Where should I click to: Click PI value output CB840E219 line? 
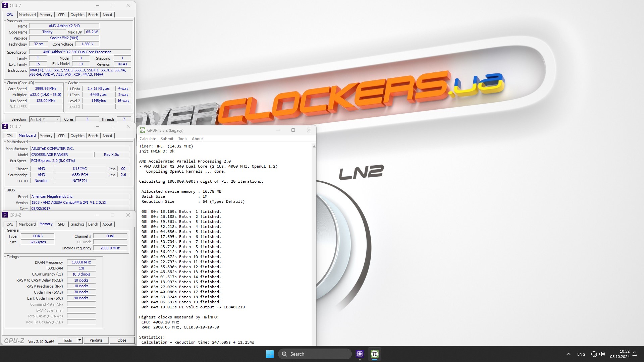click(193, 307)
